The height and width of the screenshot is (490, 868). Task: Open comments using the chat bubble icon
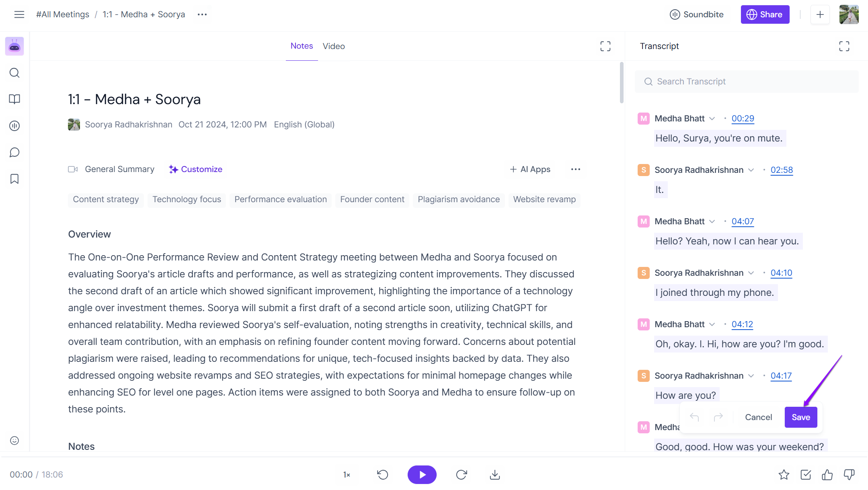14,152
